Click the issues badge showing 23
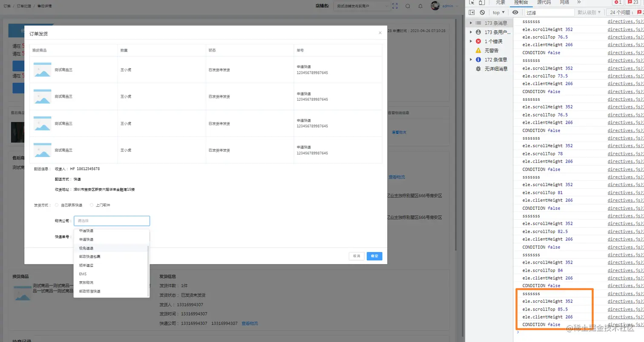The height and width of the screenshot is (342, 644). (x=633, y=2)
